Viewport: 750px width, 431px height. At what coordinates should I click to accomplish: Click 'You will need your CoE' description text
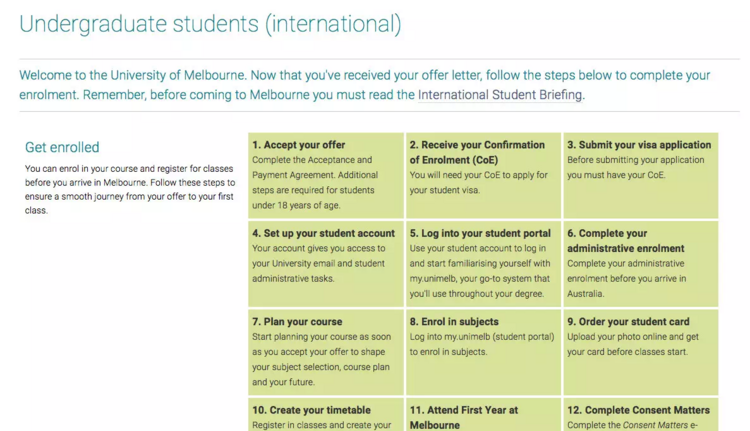(x=479, y=182)
